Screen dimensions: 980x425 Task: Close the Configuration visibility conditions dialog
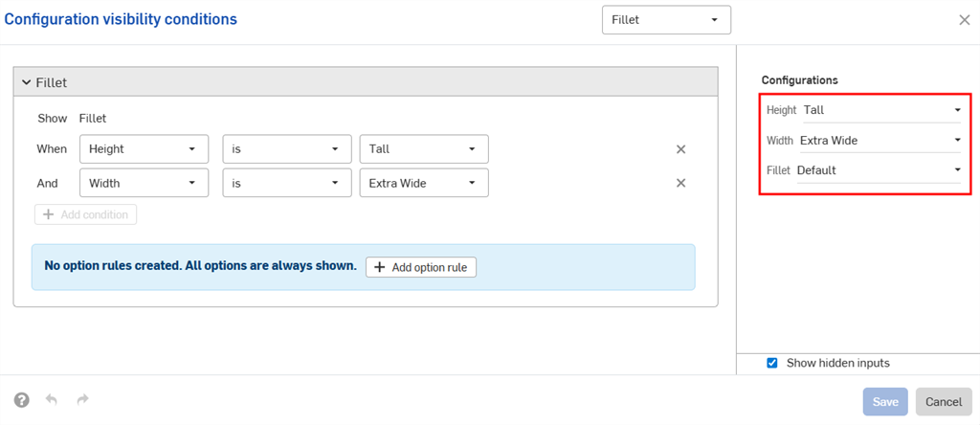[x=965, y=20]
